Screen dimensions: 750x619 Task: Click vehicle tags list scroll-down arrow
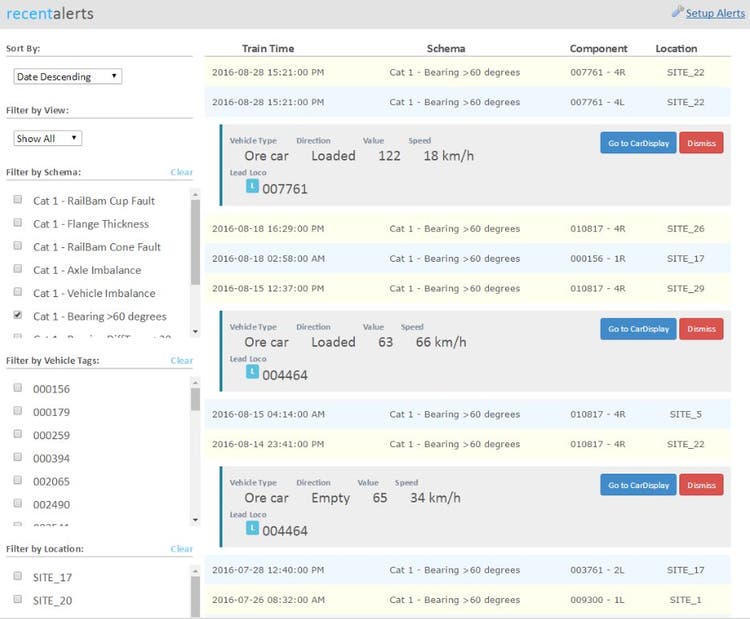point(195,520)
